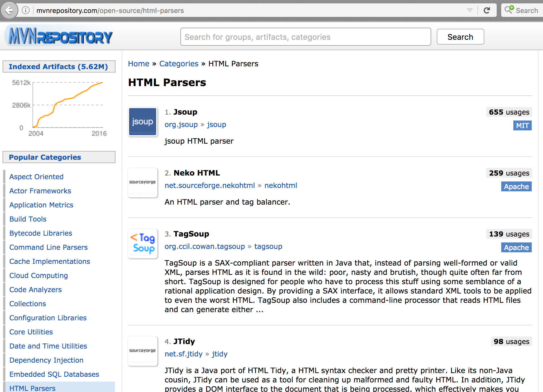Click the browser Search box magnifier icon
Screen dimensions: 543x392
pos(509,10)
